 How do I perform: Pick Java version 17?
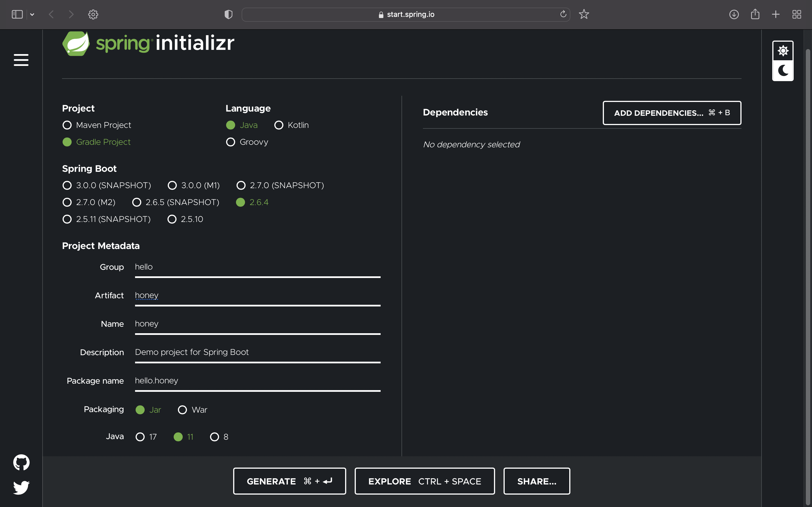click(140, 437)
